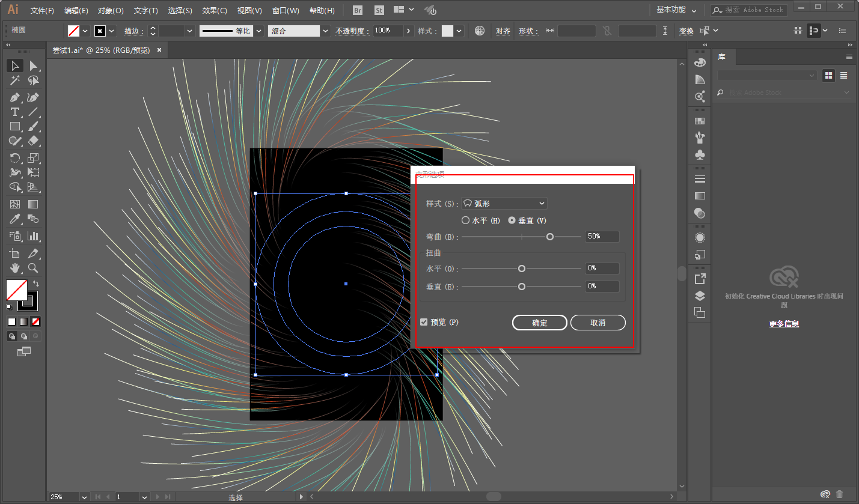Open the 样式 弧形 style dropdown
This screenshot has height=504, width=859.
504,204
